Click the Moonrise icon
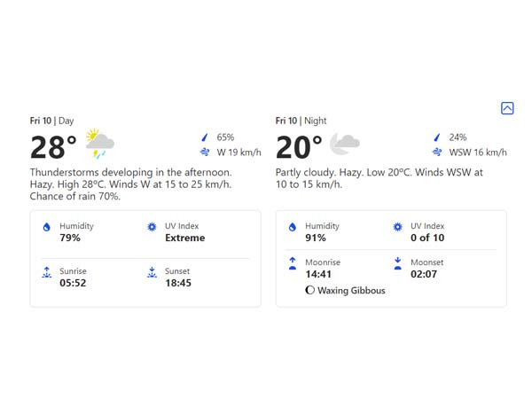This screenshot has height=399, width=532. [293, 263]
